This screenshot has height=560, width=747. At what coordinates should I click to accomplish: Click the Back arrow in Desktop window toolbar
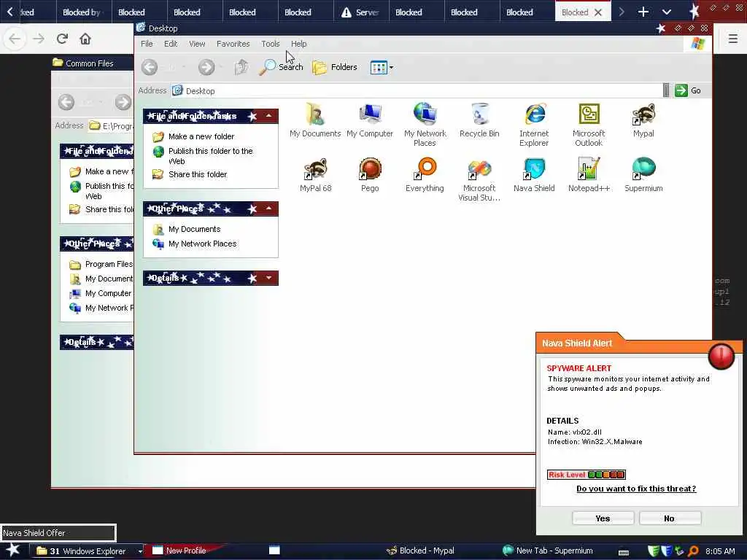[x=150, y=67]
